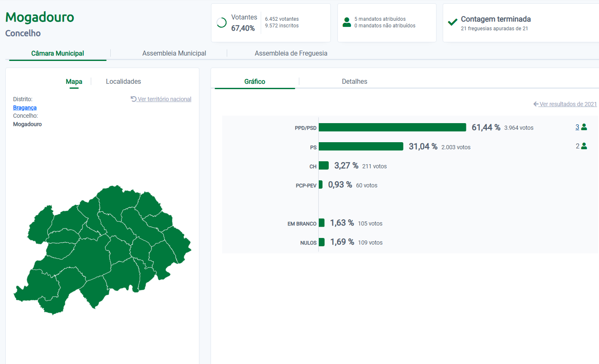Follow the Bragança district link
Viewport: 599px width, 364px height.
[25, 108]
